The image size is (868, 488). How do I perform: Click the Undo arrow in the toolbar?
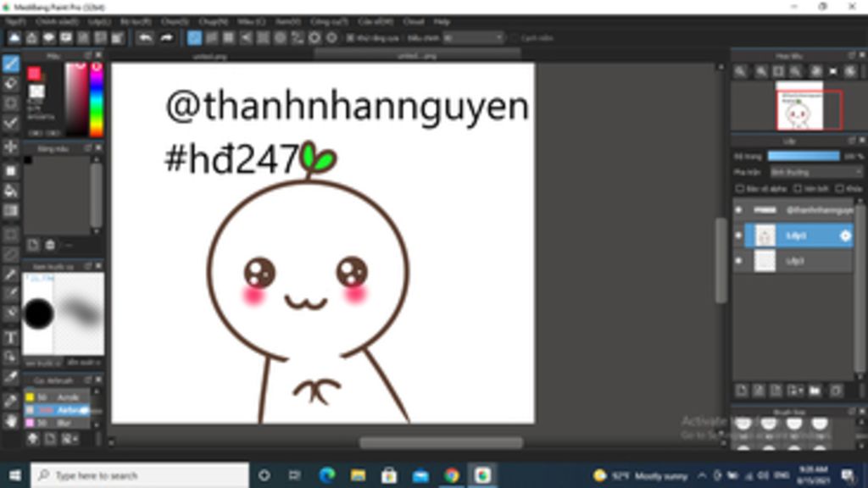pos(145,37)
